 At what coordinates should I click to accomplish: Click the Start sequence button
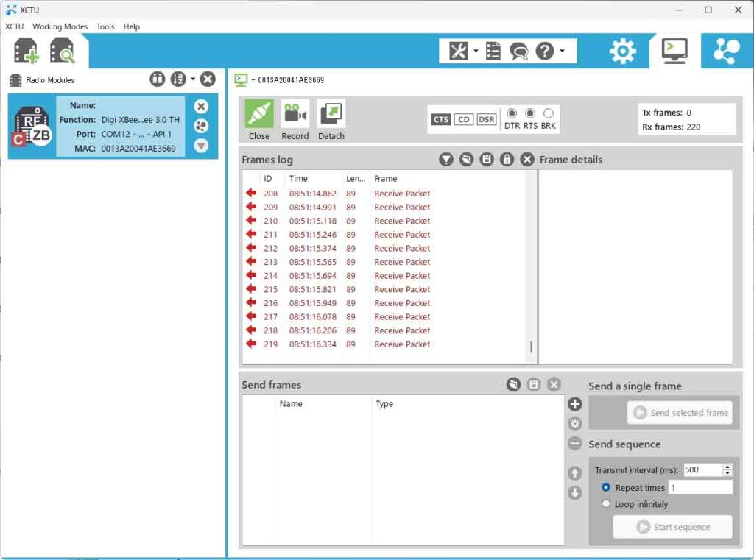pyautogui.click(x=672, y=527)
